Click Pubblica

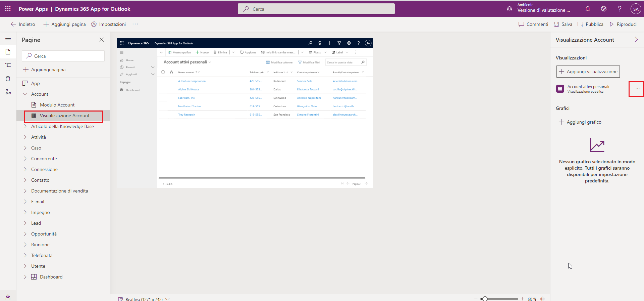click(590, 24)
